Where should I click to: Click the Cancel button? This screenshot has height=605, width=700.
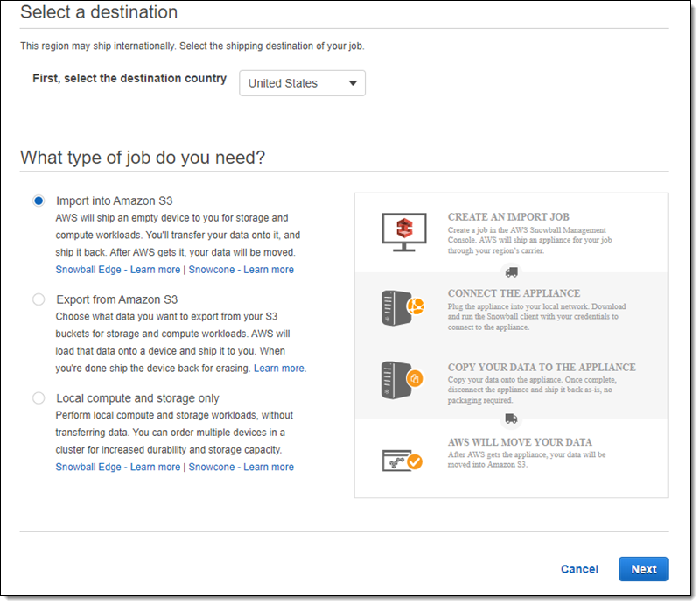point(579,569)
